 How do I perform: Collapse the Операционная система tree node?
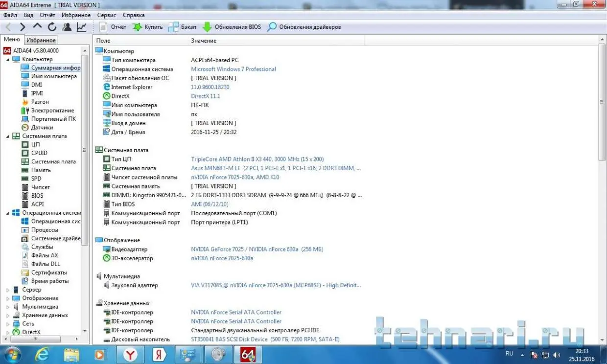[7, 213]
